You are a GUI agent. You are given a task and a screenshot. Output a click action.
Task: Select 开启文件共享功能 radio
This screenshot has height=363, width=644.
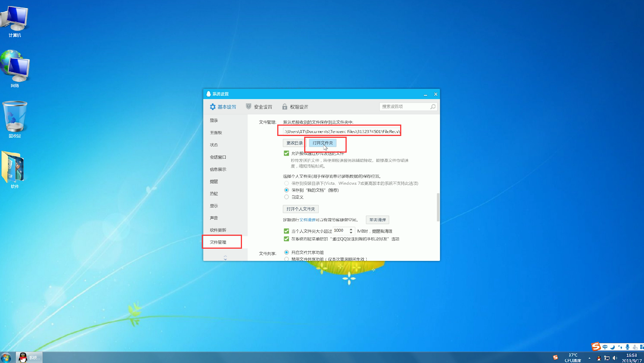point(286,252)
